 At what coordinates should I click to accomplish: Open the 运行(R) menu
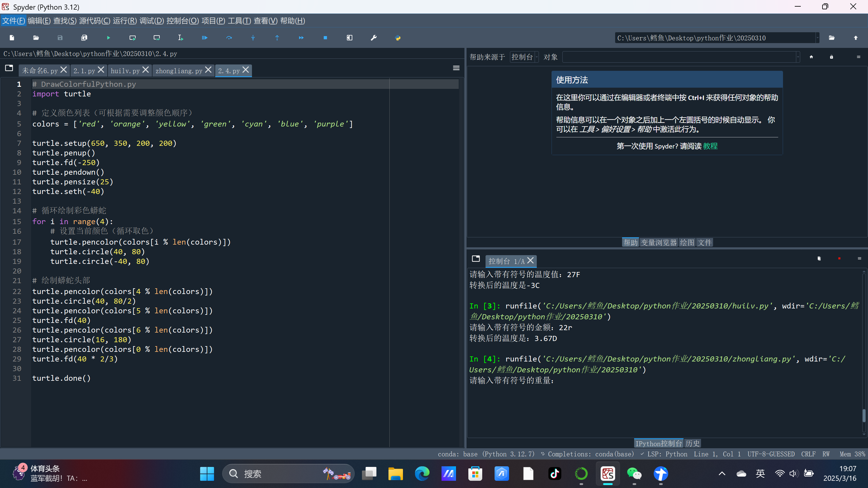pyautogui.click(x=125, y=21)
